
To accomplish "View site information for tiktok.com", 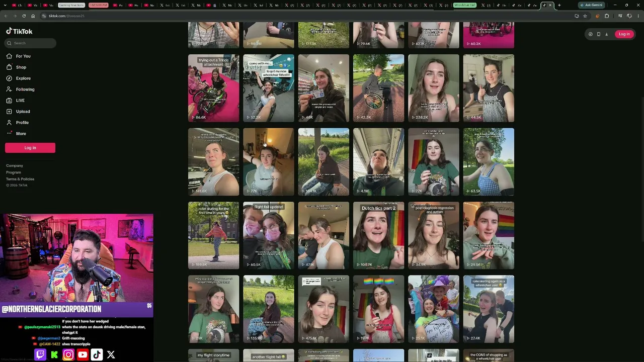I will [44, 16].
